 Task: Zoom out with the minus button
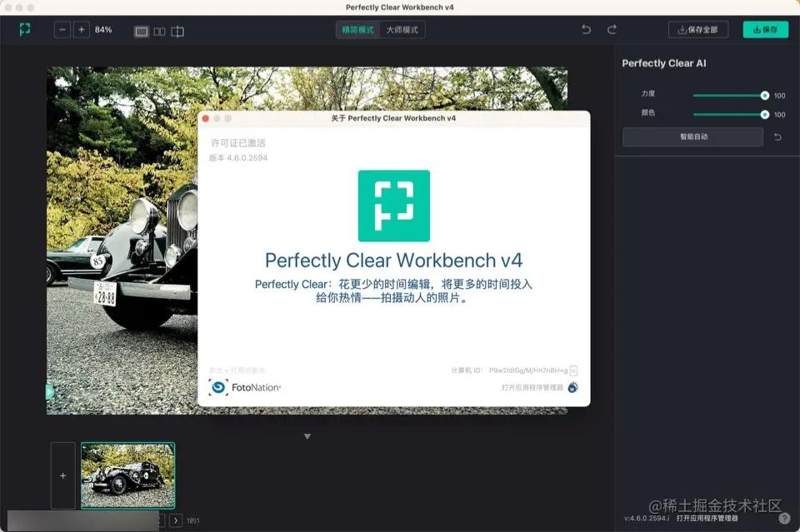pos(62,30)
